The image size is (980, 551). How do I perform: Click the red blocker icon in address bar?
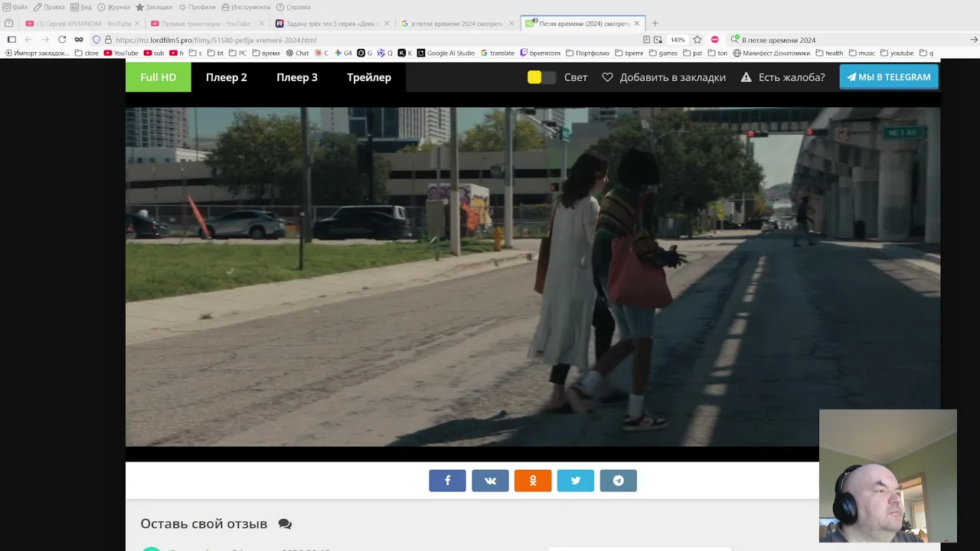714,40
